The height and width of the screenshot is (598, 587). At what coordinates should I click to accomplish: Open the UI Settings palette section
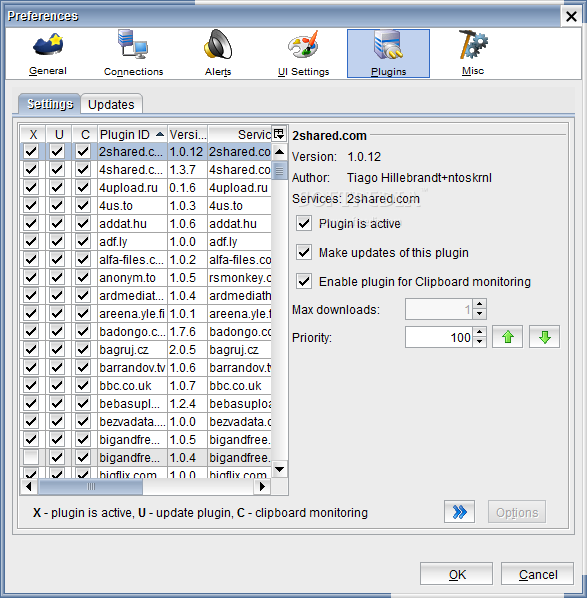303,53
